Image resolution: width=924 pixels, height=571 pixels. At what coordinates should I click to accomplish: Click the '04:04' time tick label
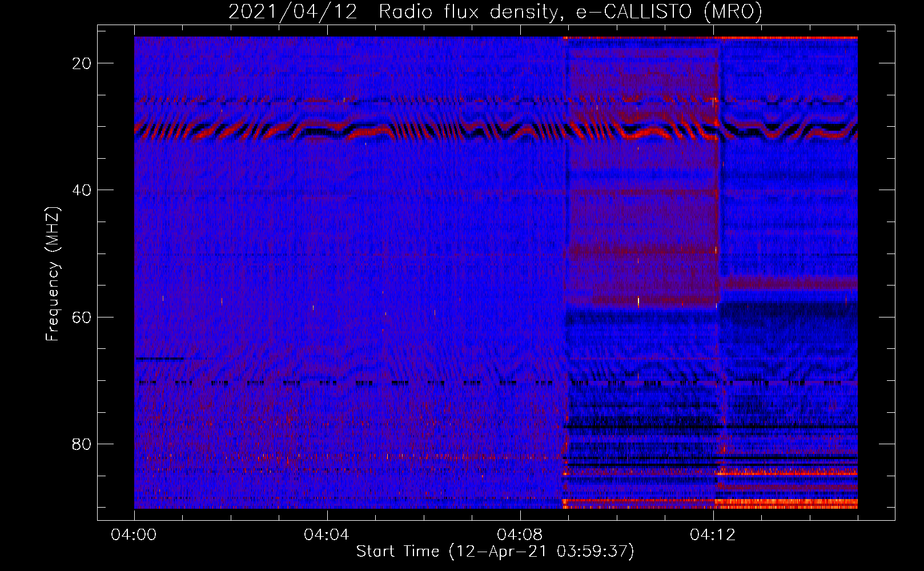327,535
